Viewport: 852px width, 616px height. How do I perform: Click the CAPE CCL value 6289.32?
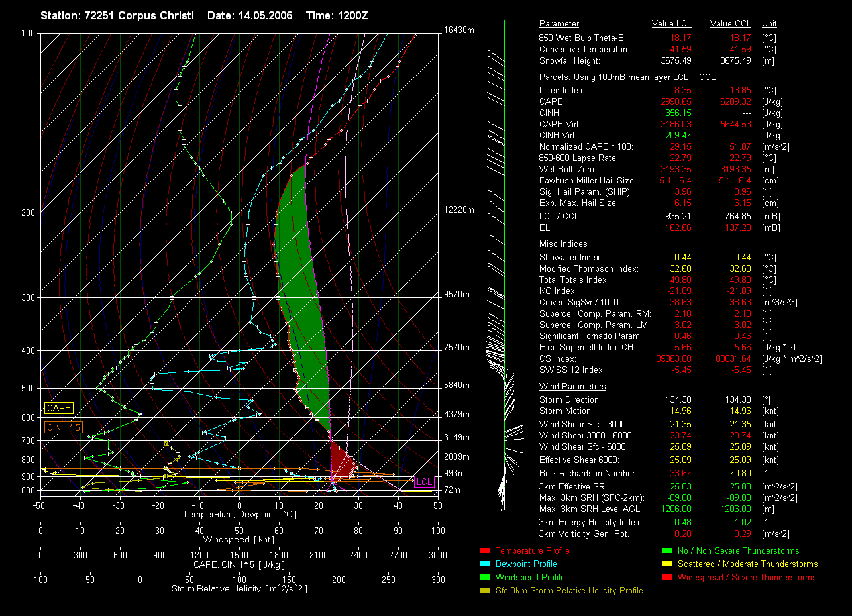point(735,101)
